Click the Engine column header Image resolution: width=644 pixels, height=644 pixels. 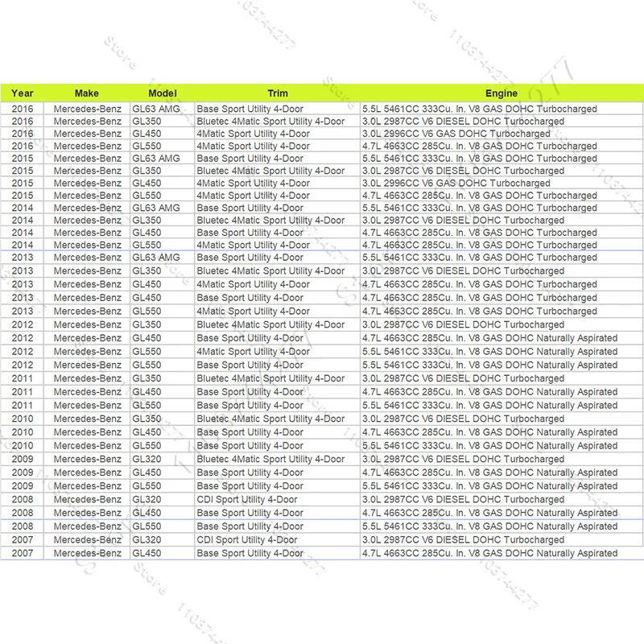[501, 93]
